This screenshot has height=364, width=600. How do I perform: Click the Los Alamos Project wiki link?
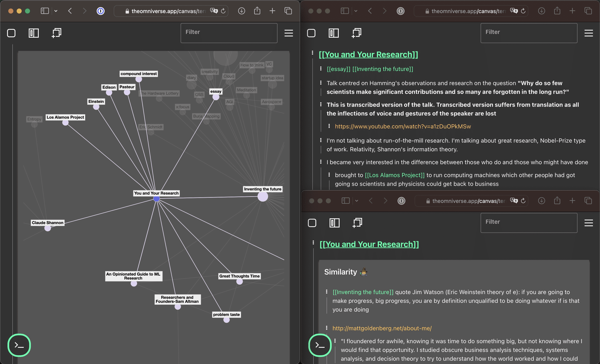[x=395, y=175]
